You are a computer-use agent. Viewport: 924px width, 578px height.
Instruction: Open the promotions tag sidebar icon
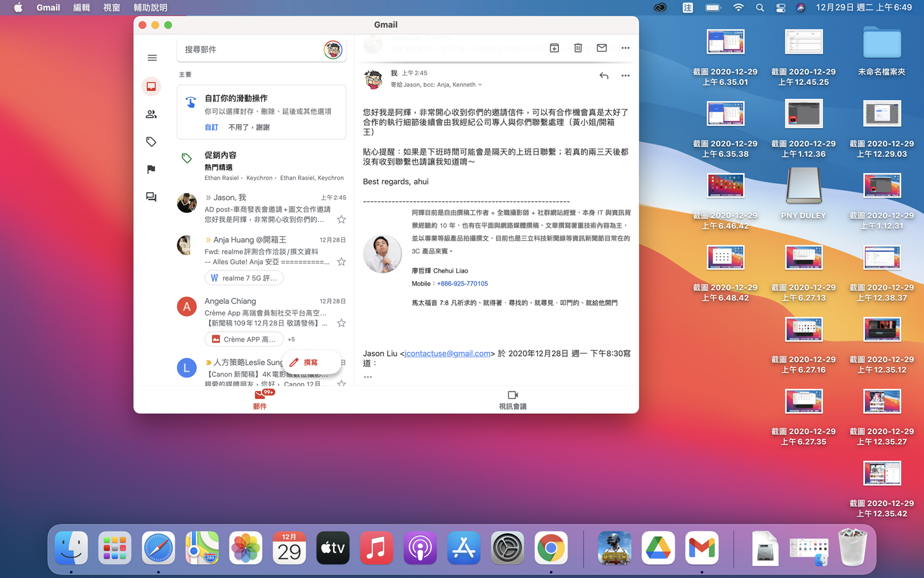(151, 142)
